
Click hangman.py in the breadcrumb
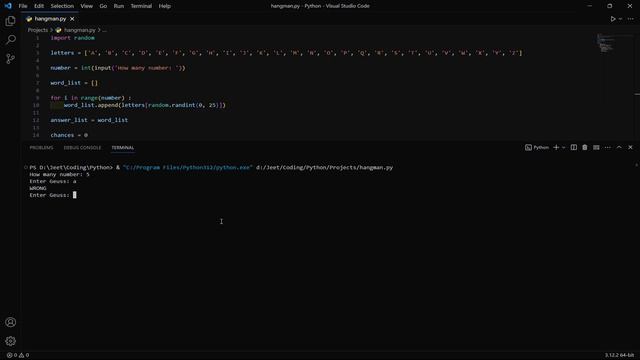79,30
